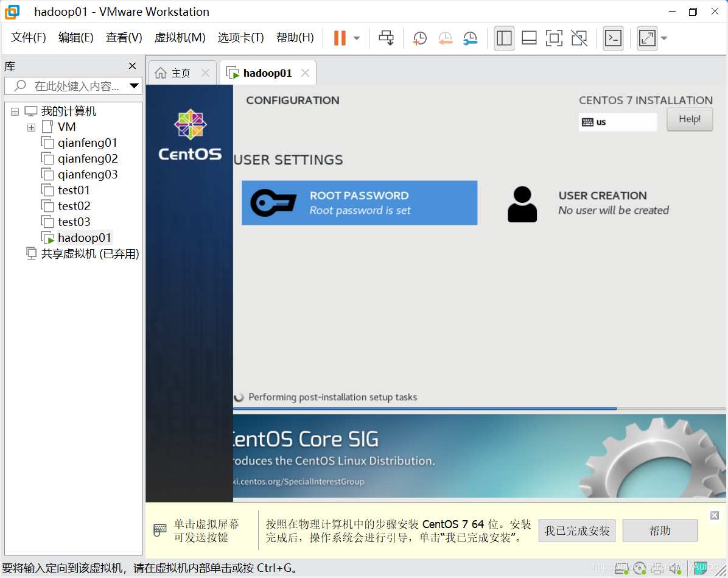Click the user silhouette icon

click(x=522, y=204)
